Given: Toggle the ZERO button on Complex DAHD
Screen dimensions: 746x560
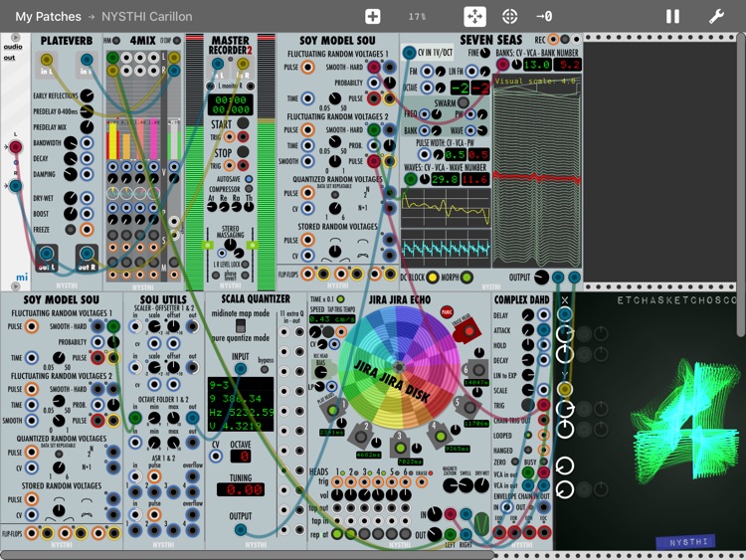Looking at the screenshot, I should click(x=515, y=462).
